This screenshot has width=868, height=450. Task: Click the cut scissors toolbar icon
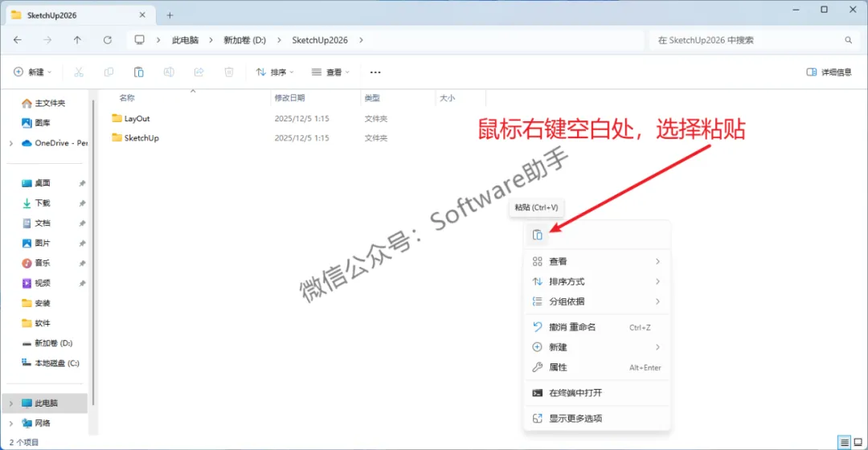pos(79,72)
